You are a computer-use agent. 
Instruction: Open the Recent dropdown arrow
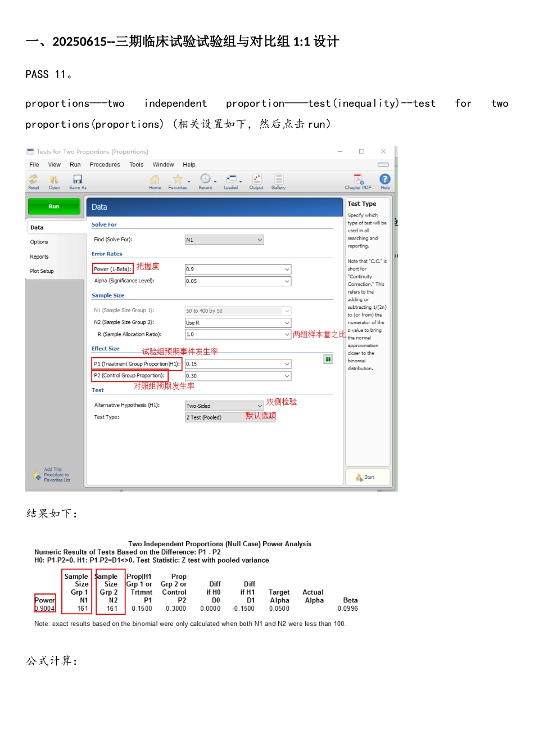215,182
